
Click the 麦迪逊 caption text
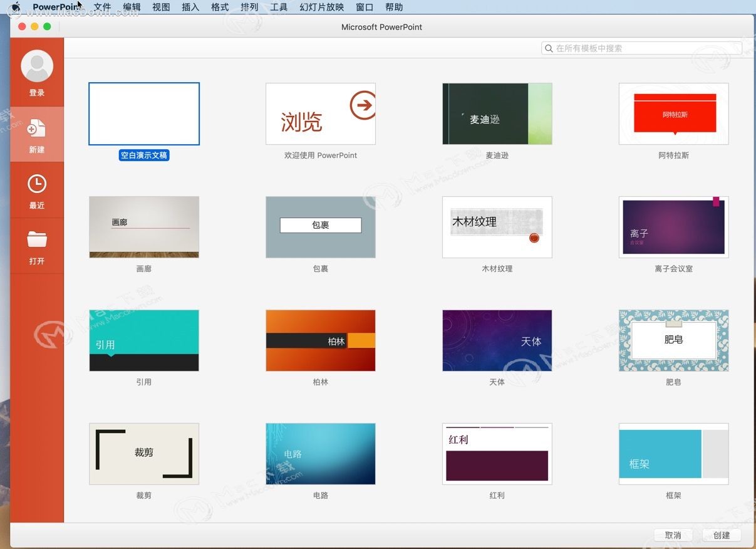click(x=497, y=155)
